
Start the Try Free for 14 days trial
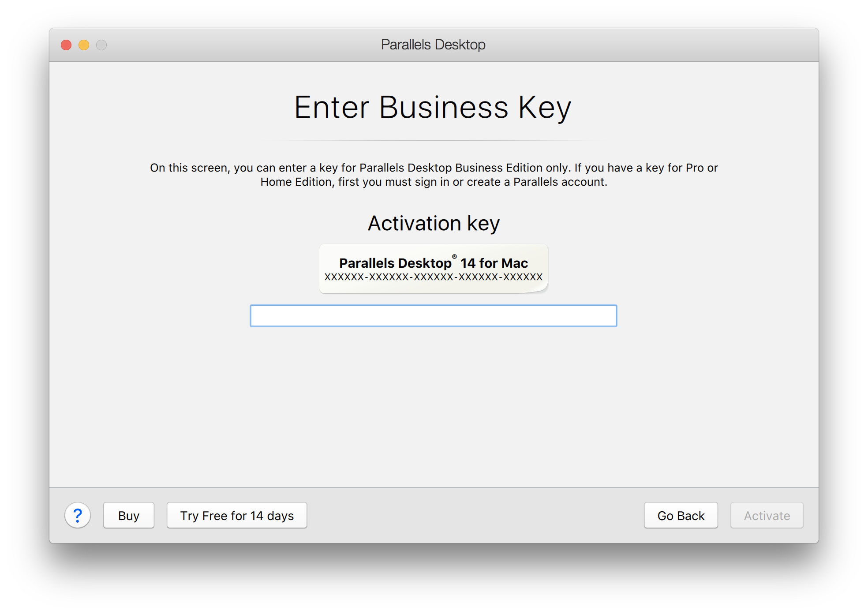coord(237,515)
